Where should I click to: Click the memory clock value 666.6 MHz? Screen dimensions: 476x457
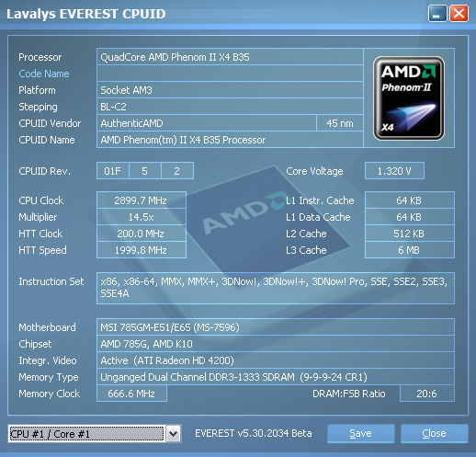coord(131,394)
